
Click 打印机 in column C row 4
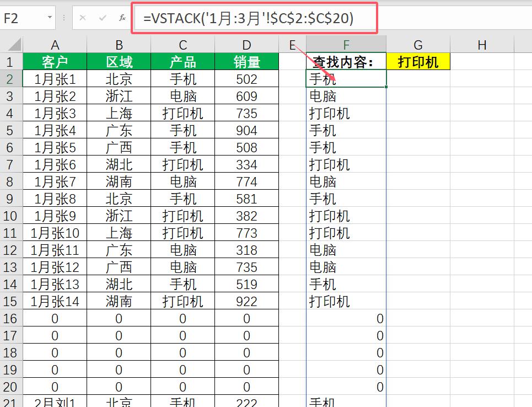point(182,113)
